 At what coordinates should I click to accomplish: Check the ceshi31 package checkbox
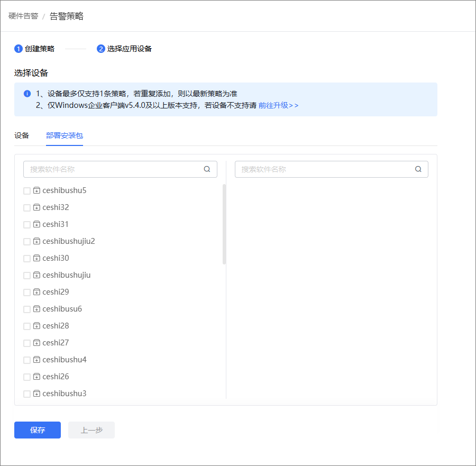click(27, 225)
